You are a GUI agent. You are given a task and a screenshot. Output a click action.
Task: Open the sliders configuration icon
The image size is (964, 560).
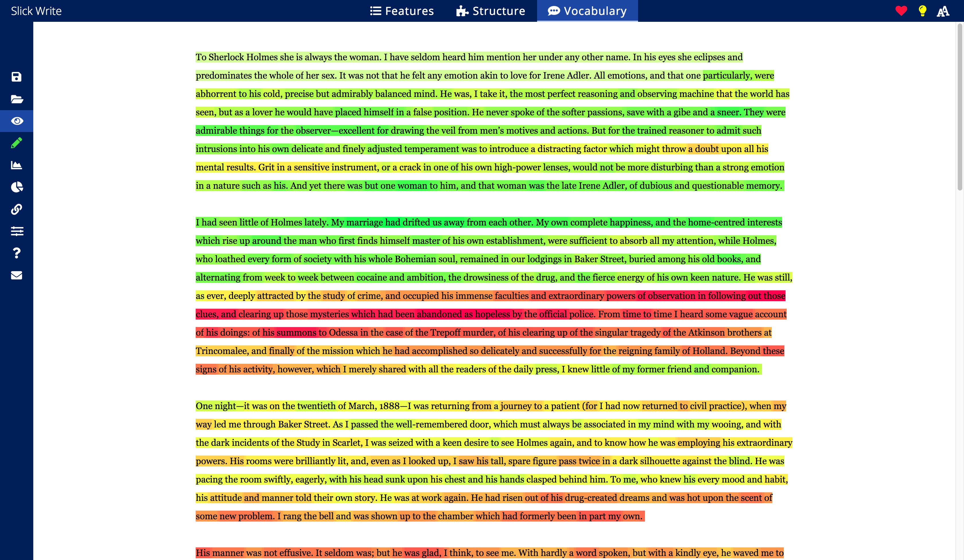click(x=16, y=231)
